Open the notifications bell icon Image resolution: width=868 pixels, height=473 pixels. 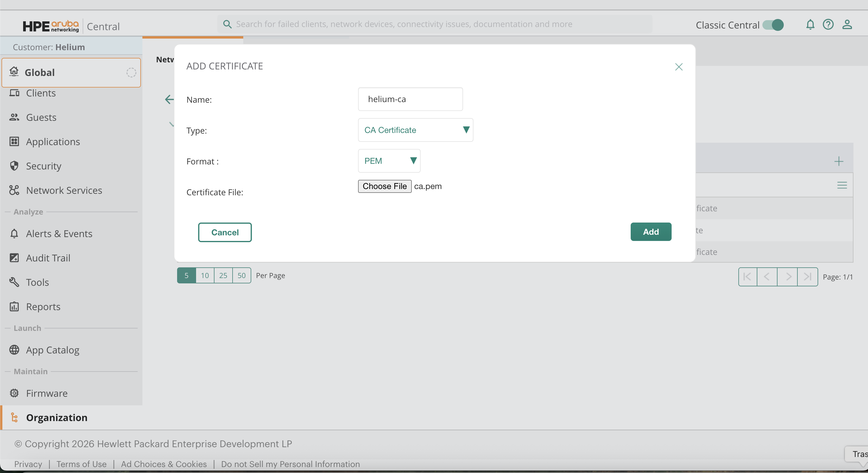pyautogui.click(x=810, y=25)
